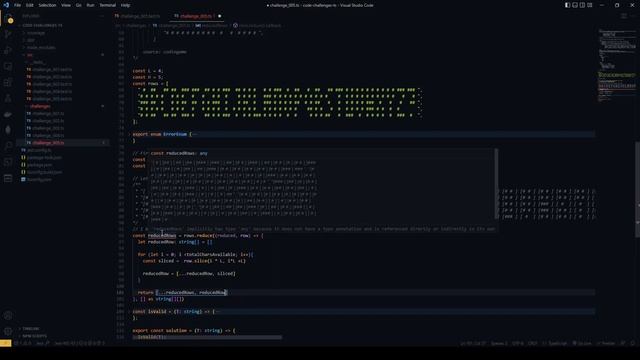Open notifications bell in status bar

point(633,343)
